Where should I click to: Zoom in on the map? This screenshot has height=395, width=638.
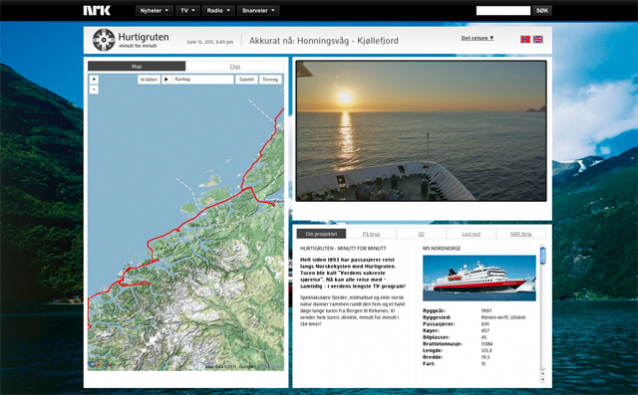click(94, 79)
